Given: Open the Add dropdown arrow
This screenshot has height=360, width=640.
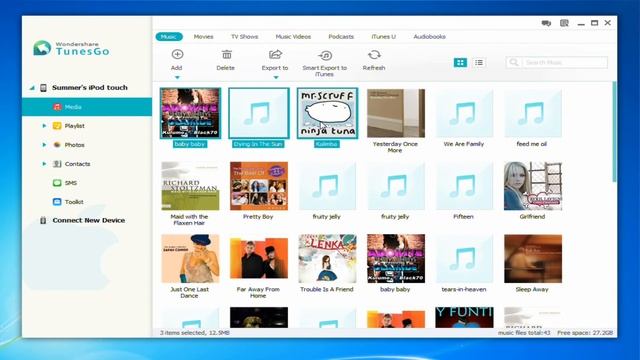Looking at the screenshot, I should coord(177,77).
